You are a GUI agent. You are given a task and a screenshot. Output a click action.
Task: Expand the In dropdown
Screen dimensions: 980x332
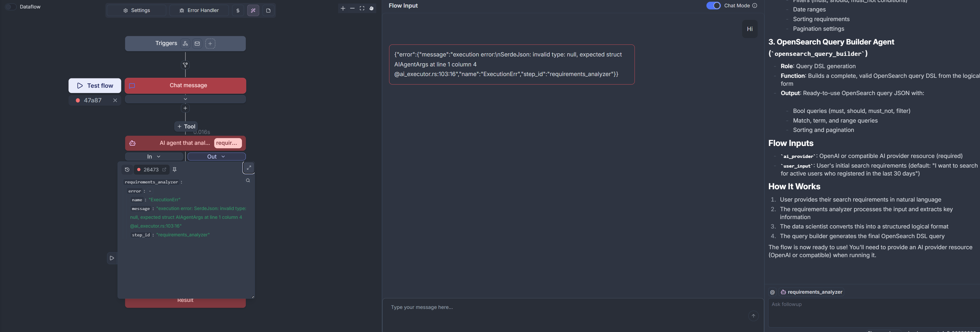[x=154, y=157]
